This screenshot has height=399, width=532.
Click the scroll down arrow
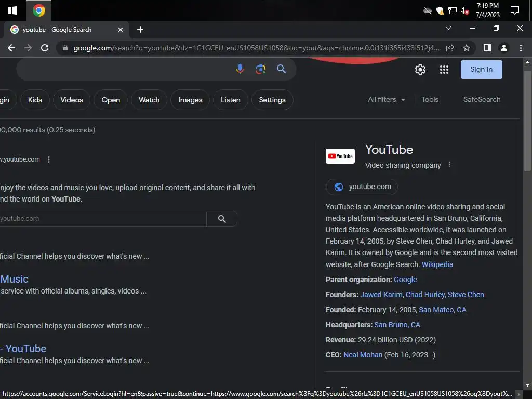point(527,386)
